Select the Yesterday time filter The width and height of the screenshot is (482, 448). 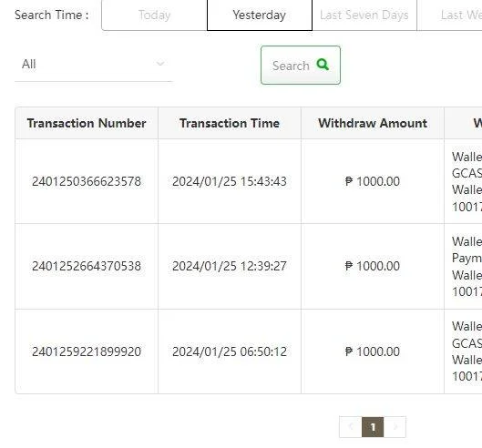tap(260, 15)
